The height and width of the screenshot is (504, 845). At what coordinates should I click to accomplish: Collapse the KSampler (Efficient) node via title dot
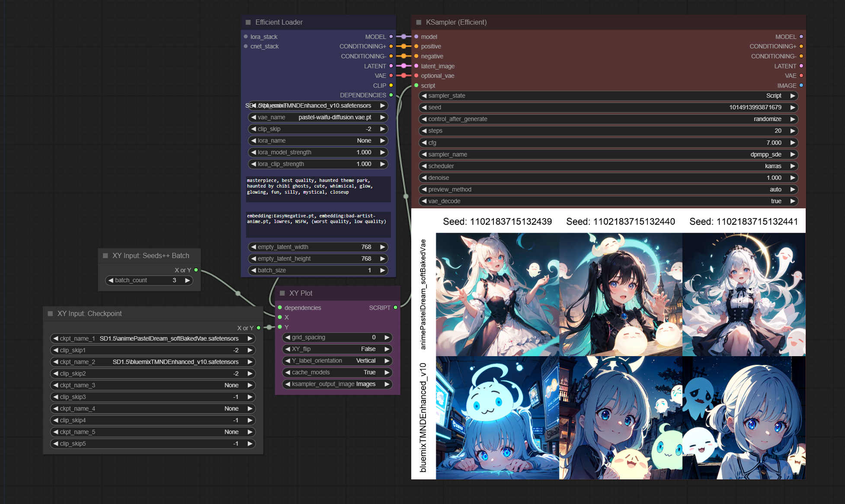pyautogui.click(x=419, y=22)
